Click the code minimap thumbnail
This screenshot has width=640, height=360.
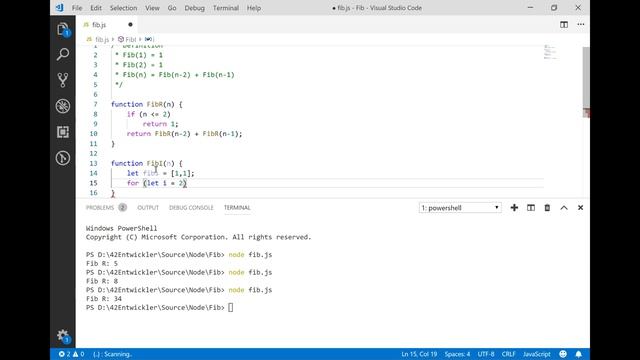click(550, 52)
